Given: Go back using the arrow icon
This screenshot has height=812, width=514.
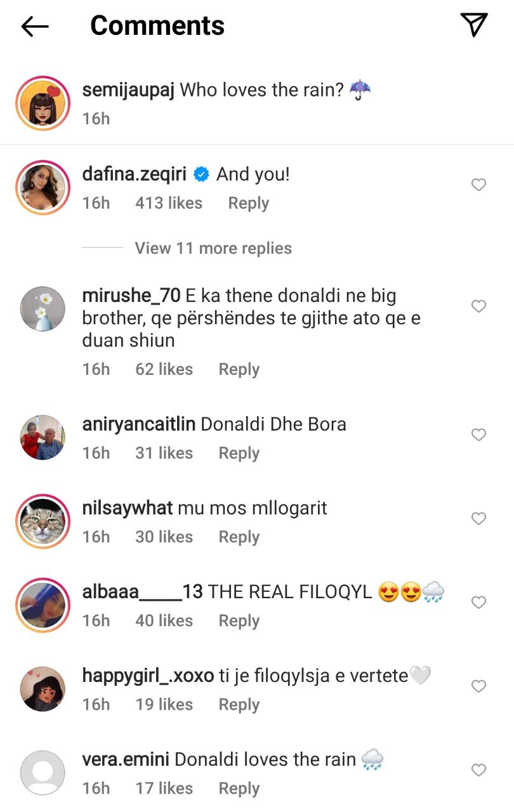Looking at the screenshot, I should [35, 26].
